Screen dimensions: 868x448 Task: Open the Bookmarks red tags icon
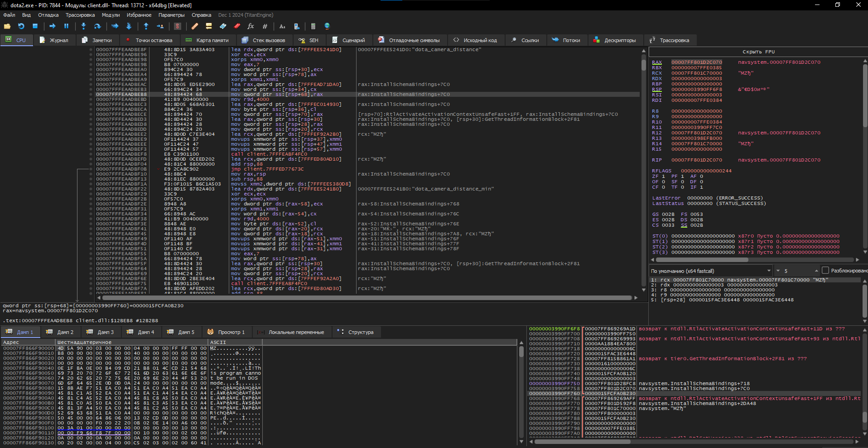[x=237, y=26]
